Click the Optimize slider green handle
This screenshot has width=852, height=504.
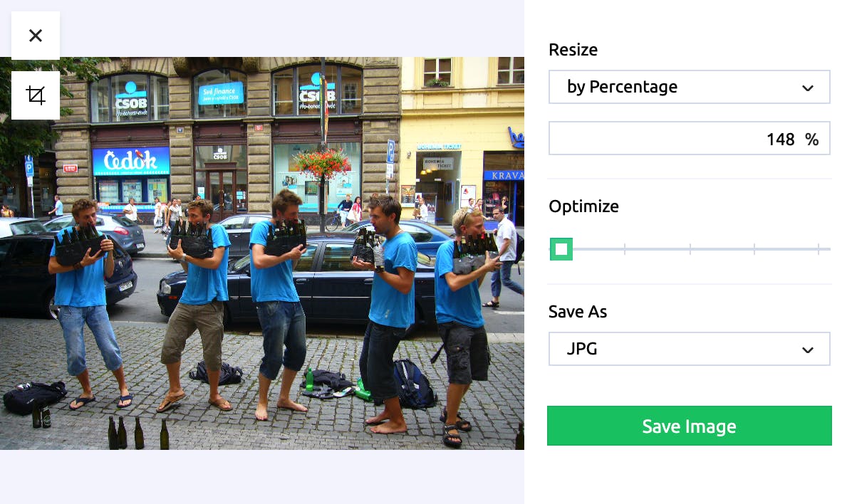click(x=561, y=249)
